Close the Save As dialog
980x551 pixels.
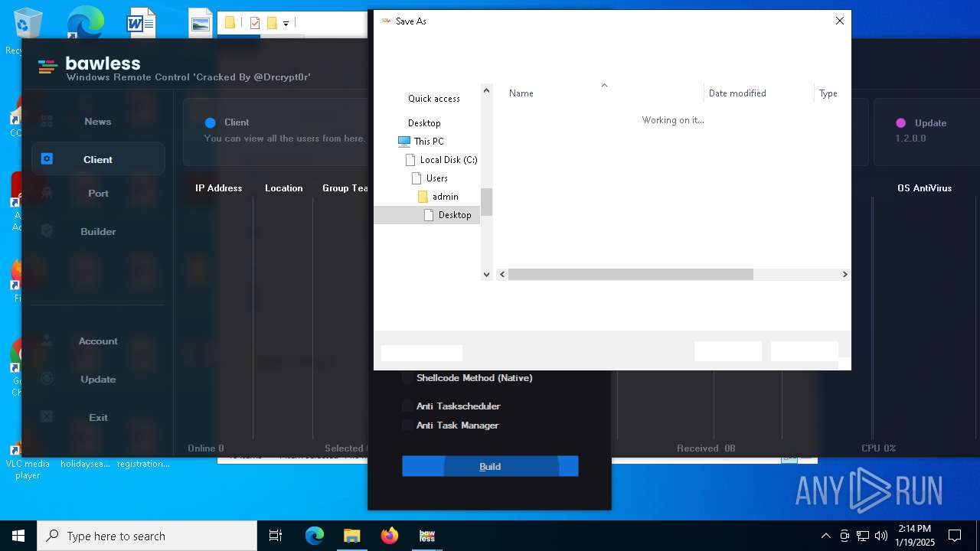coord(840,21)
